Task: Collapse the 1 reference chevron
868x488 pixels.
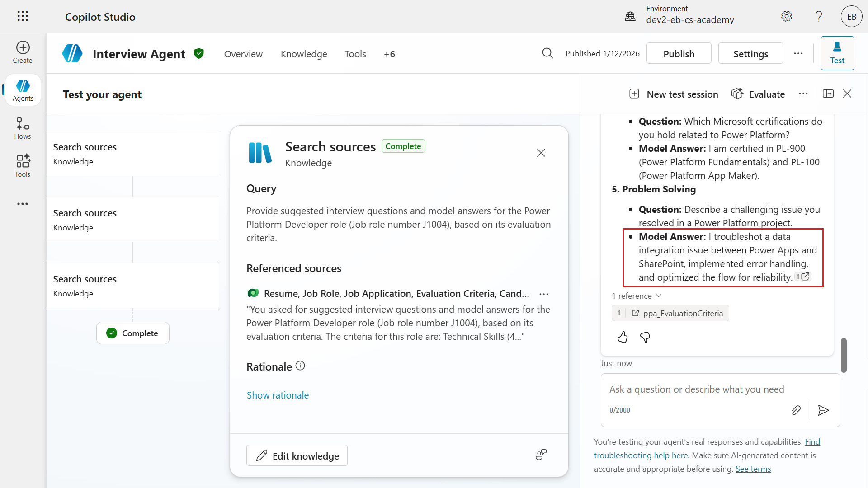Action: (659, 296)
